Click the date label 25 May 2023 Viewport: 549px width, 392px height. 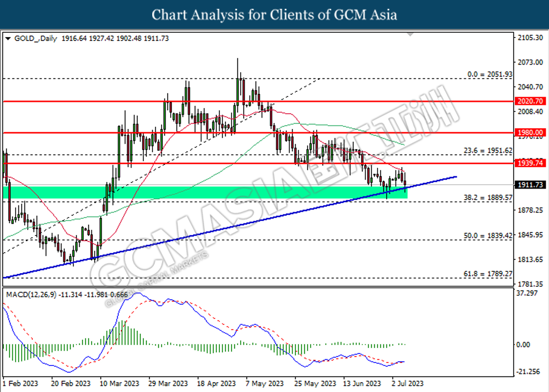pos(315,383)
